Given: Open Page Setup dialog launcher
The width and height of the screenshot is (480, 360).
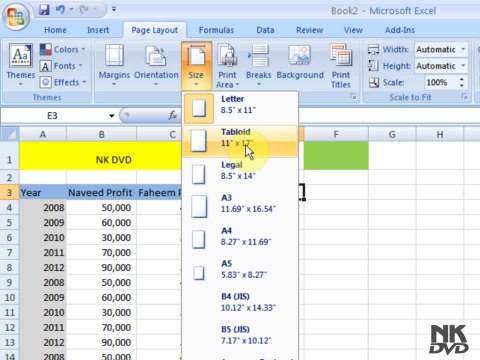Looking at the screenshot, I should point(354,97).
